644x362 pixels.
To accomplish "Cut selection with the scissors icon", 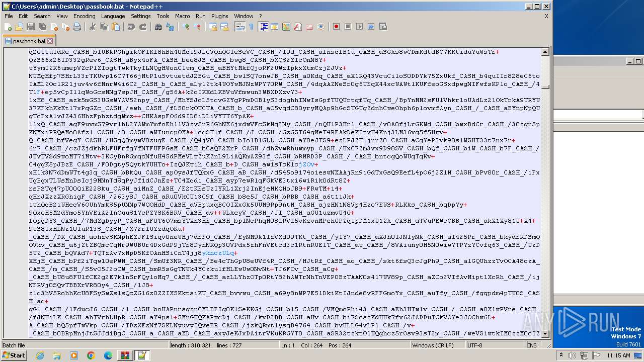I will click(93, 27).
